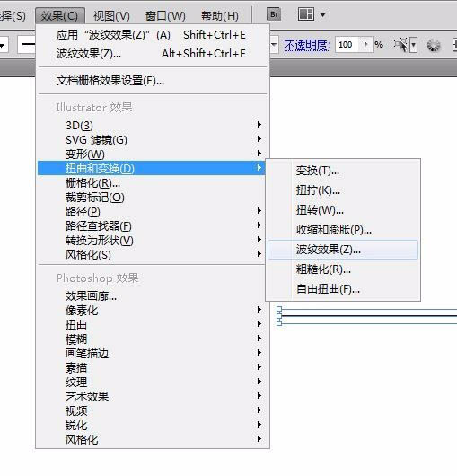Open the 选择(S) menu

click(x=13, y=16)
